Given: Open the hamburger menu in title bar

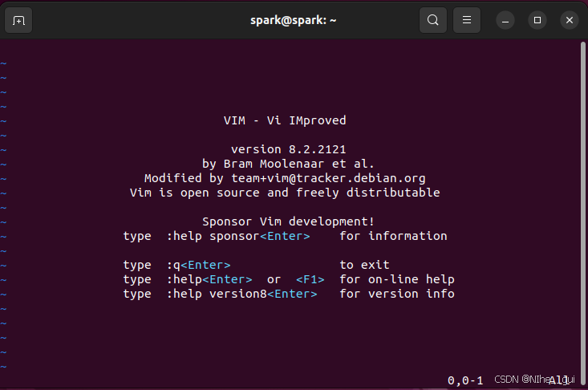Looking at the screenshot, I should point(467,20).
